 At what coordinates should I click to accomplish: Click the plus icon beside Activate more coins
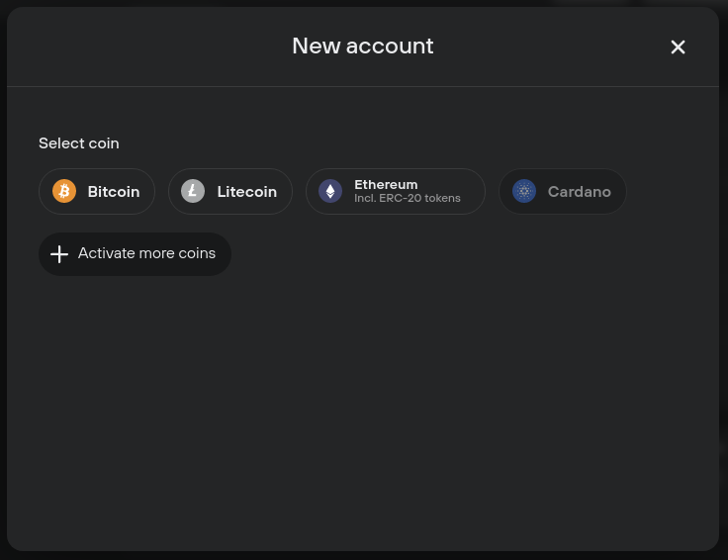[59, 254]
